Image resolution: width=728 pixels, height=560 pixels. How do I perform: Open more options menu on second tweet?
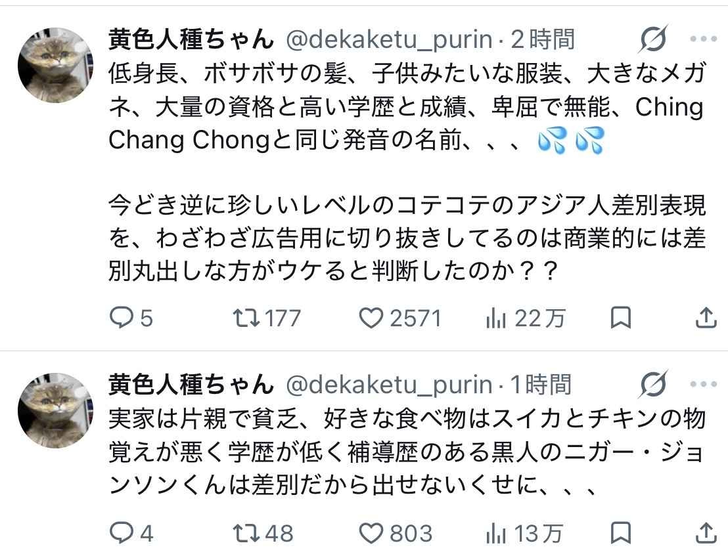tap(704, 384)
